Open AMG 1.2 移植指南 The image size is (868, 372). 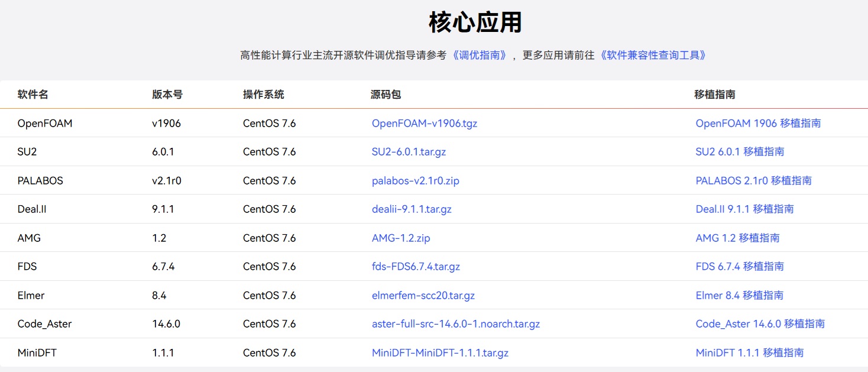(x=737, y=238)
